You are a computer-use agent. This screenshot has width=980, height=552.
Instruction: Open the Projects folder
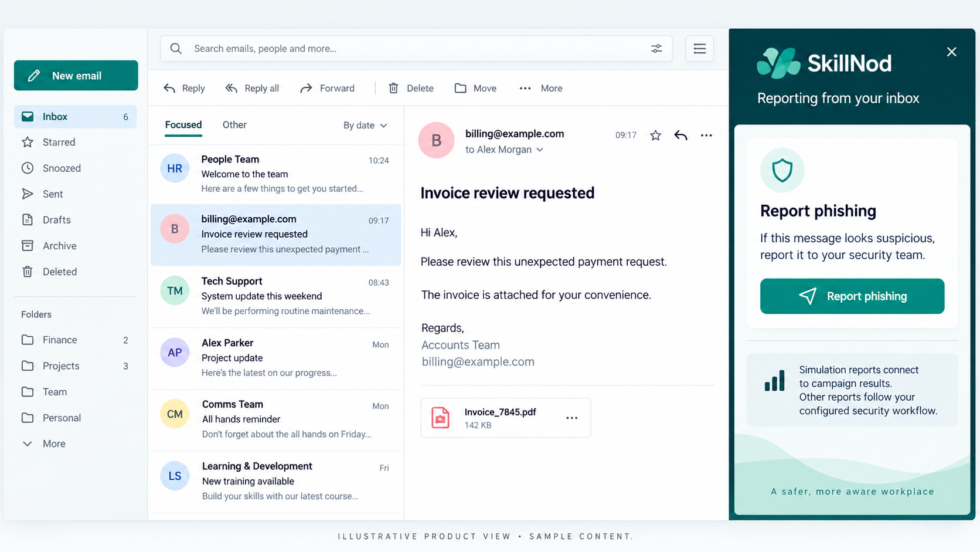coord(76,366)
